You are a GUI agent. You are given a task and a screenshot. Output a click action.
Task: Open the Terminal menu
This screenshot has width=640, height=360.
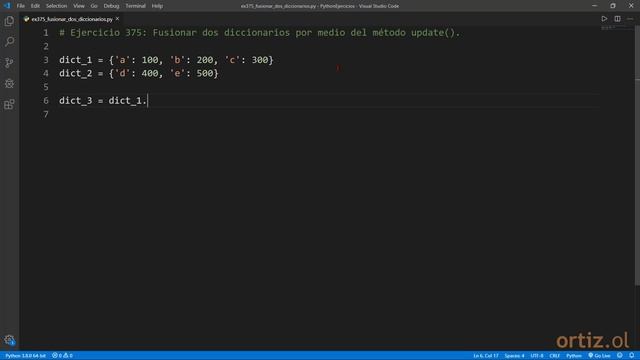point(135,6)
